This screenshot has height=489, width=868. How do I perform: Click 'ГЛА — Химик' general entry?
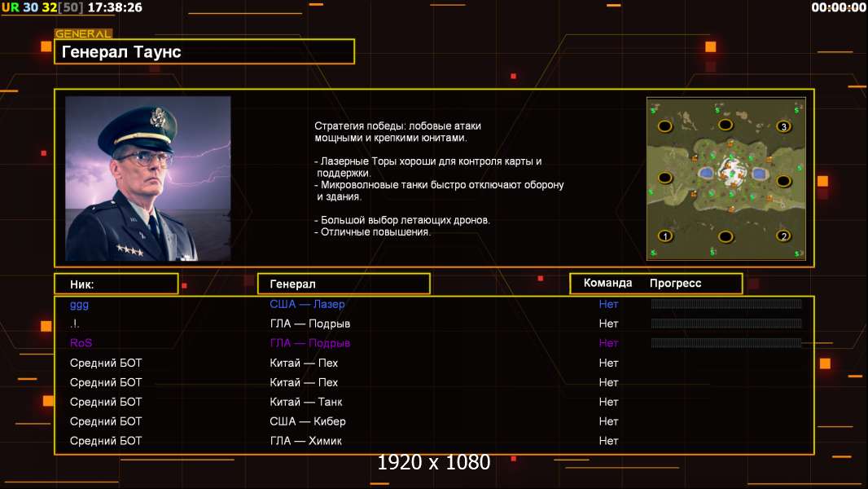pos(305,441)
